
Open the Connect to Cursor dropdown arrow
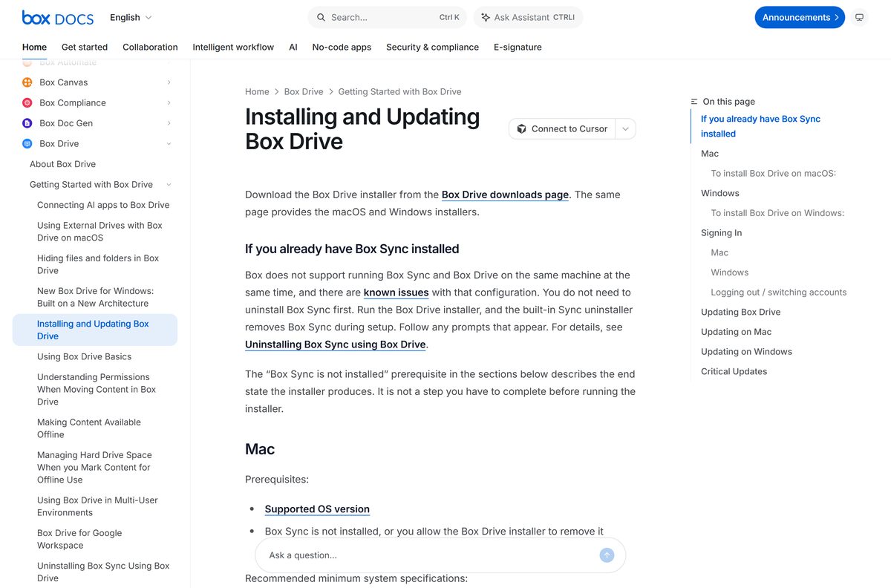pyautogui.click(x=625, y=128)
